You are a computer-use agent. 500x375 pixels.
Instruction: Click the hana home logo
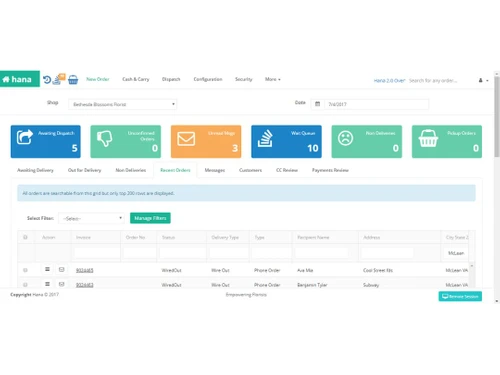point(20,79)
